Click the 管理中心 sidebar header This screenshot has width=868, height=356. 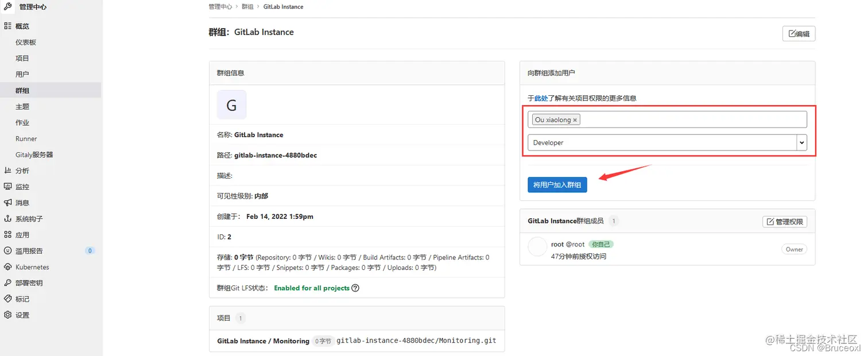point(33,7)
